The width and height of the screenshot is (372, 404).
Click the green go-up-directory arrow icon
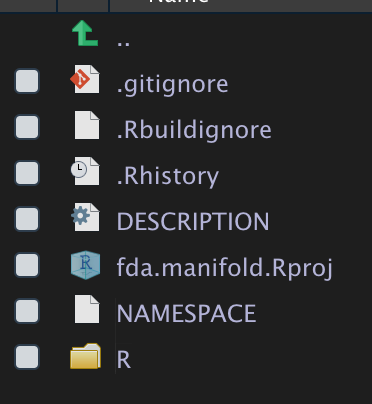[85, 33]
